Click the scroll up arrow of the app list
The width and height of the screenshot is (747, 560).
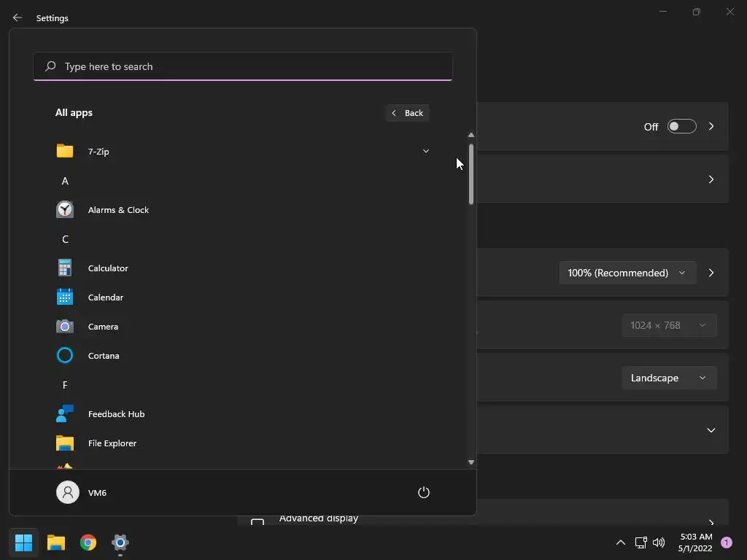click(471, 135)
